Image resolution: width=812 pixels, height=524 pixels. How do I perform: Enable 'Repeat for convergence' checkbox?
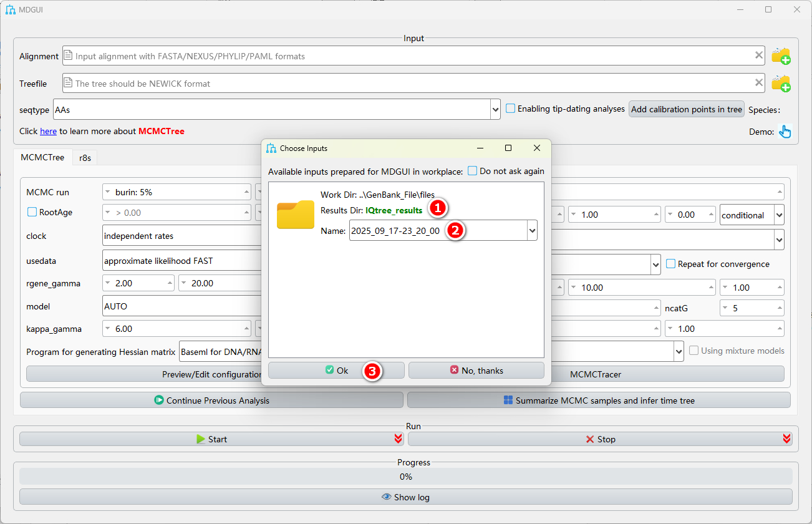pos(671,264)
